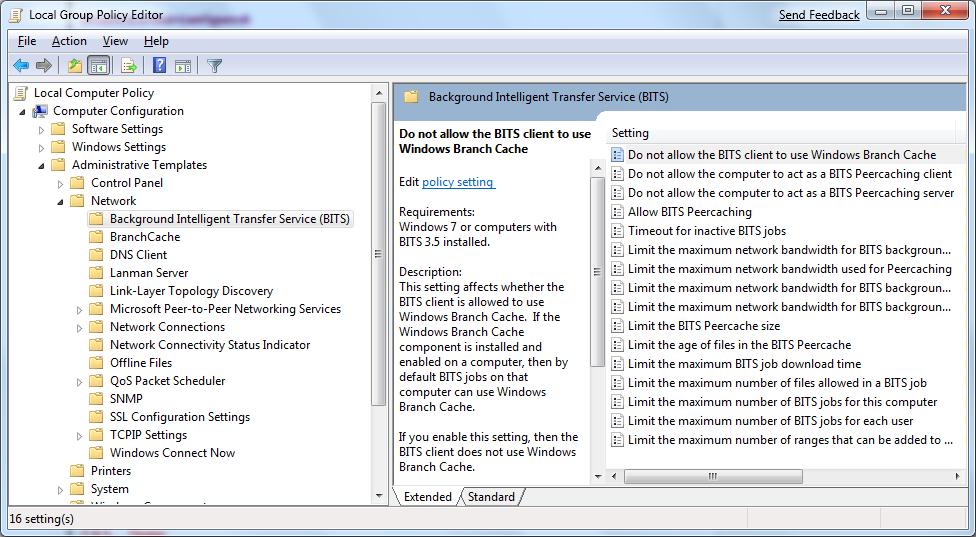Viewport: 976px width, 537px height.
Task: Click the BITS folder icon in right pane header
Action: (x=411, y=96)
